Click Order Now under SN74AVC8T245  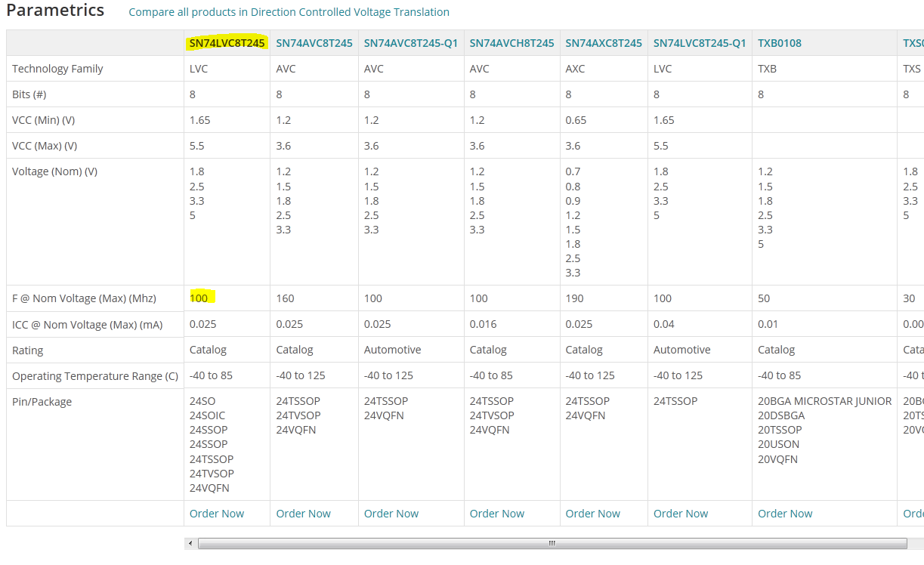point(304,514)
